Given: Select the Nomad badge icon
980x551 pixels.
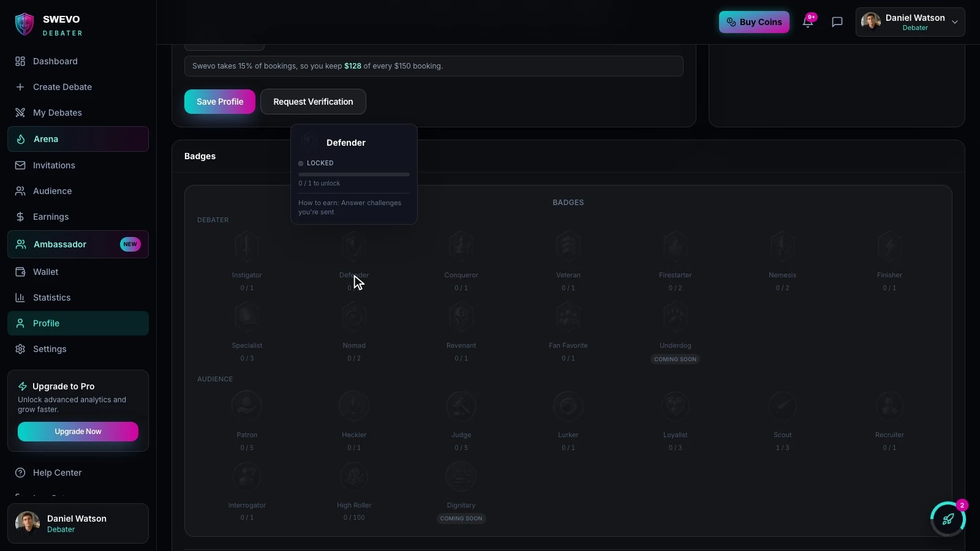Looking at the screenshot, I should [354, 317].
